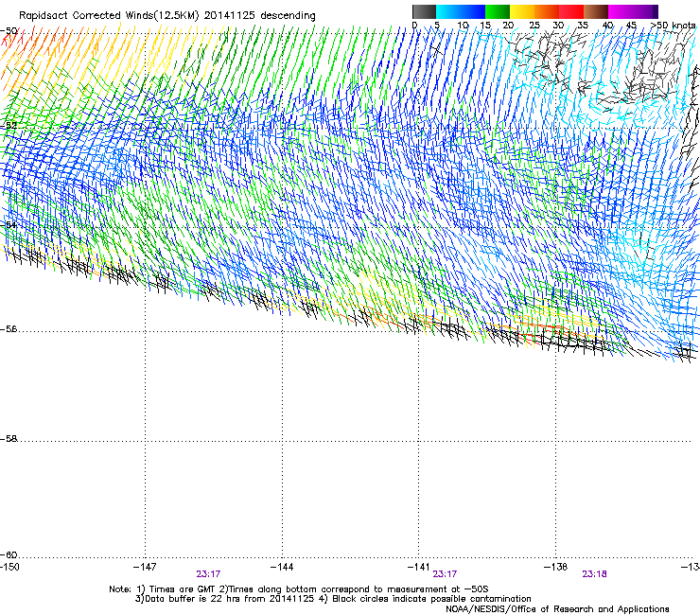Click the -52 latitude axis label
This screenshot has height=615, width=700.
[9, 126]
